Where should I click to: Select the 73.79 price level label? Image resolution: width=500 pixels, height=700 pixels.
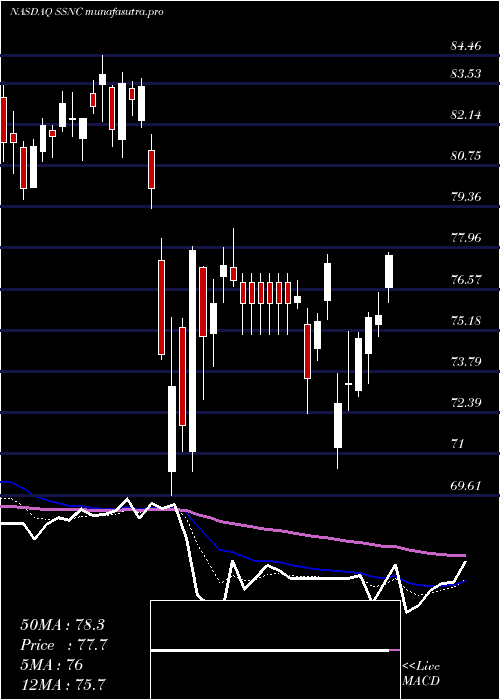pyautogui.click(x=466, y=361)
